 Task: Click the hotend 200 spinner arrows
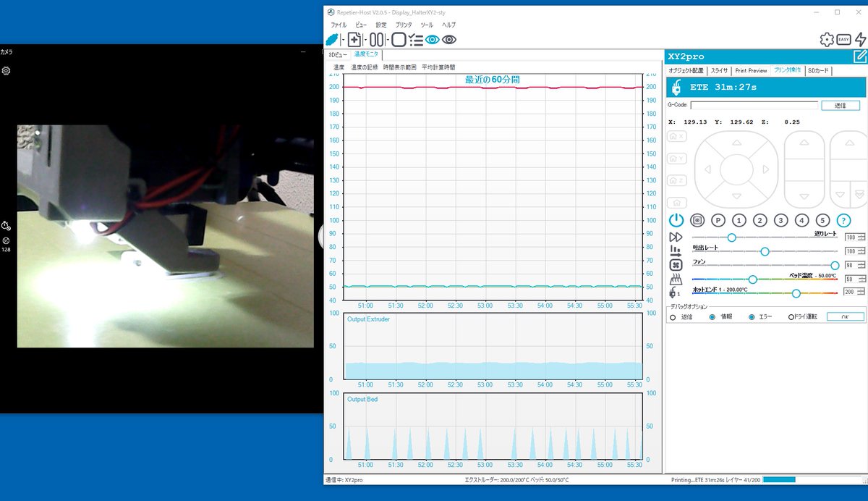coord(861,292)
